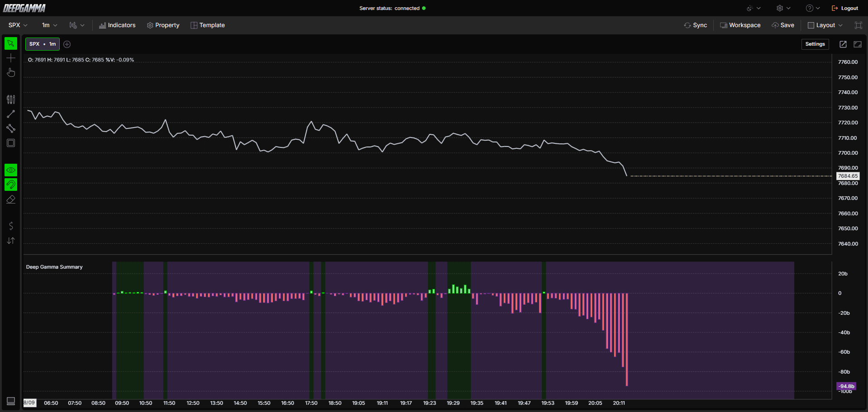Expand the Layout dropdown
Viewport: 868px width, 412px height.
[825, 25]
